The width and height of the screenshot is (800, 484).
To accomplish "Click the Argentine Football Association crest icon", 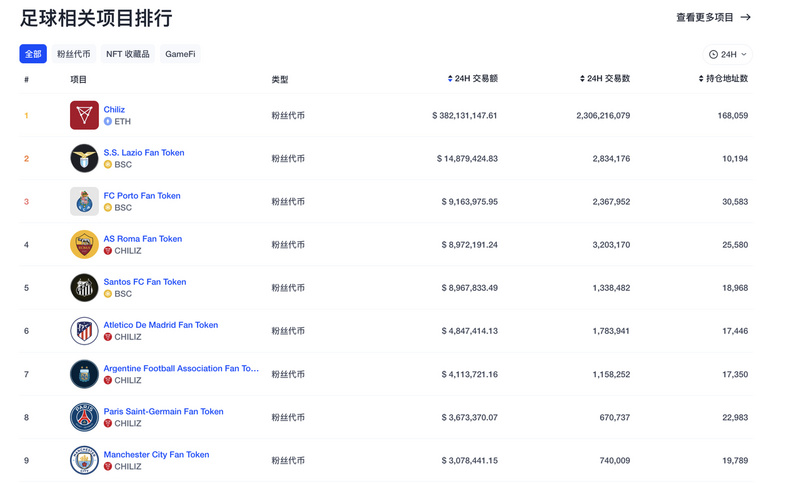I will [84, 374].
